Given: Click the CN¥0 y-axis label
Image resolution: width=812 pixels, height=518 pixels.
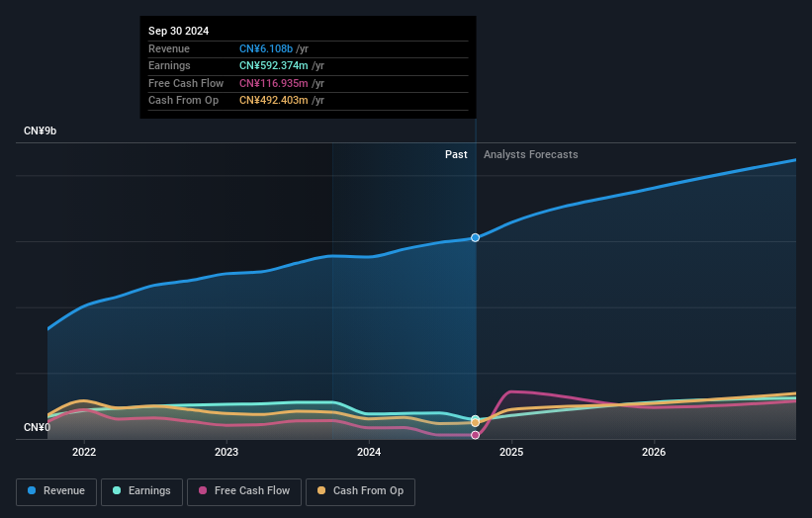Looking at the screenshot, I should pyautogui.click(x=37, y=427).
